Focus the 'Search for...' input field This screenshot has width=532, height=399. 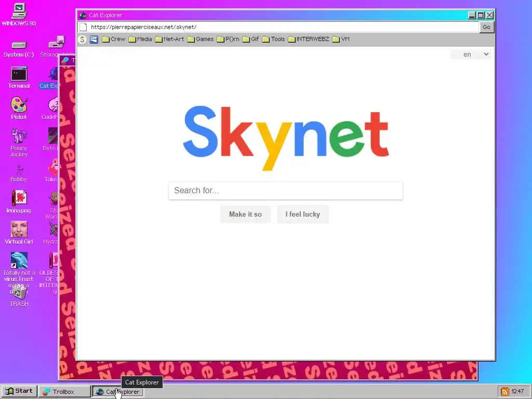(x=286, y=190)
